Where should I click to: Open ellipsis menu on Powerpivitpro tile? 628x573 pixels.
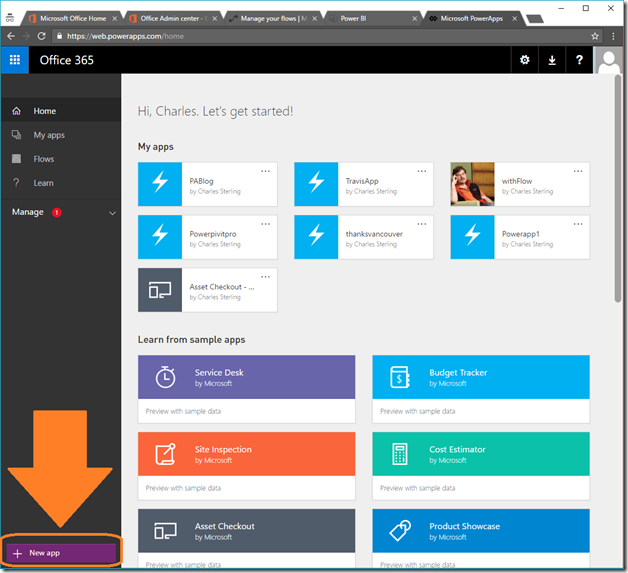click(x=266, y=224)
